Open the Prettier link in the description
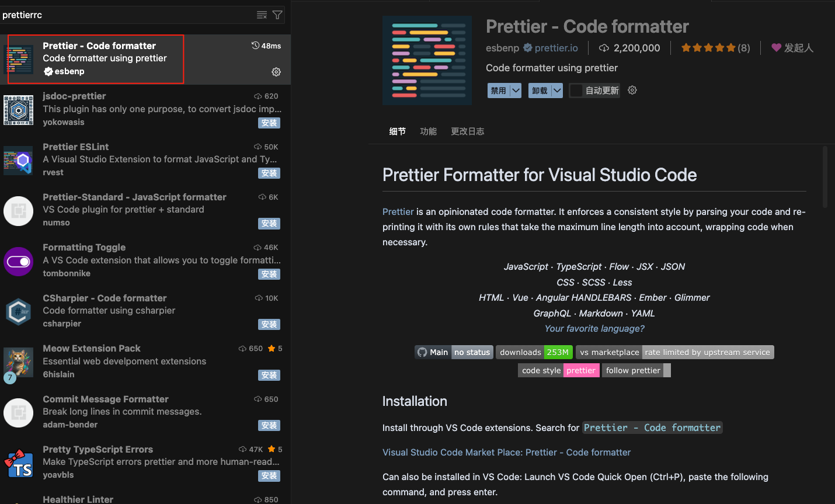 (x=398, y=211)
